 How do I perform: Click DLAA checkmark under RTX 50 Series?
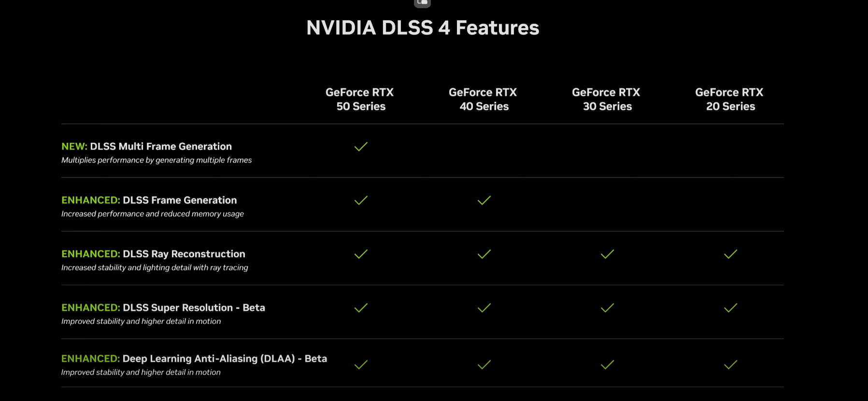[x=361, y=365]
